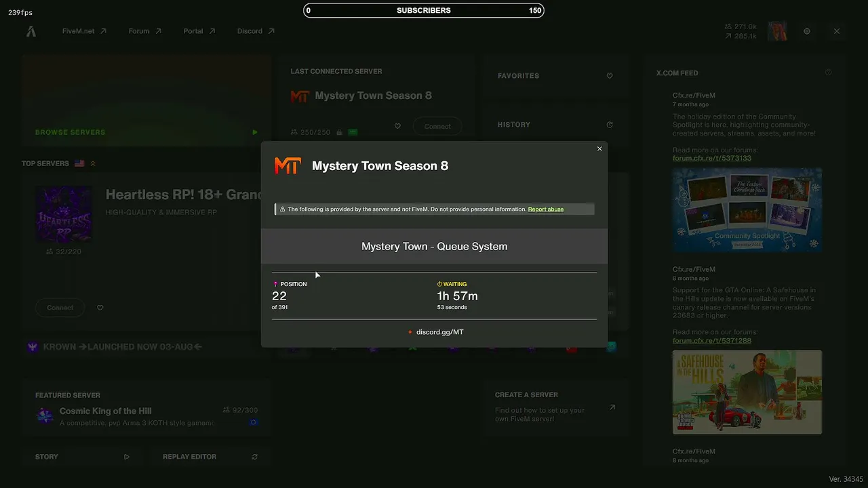The width and height of the screenshot is (868, 488).
Task: Open the forum.cfx.re/t/5373133 link
Action: pos(712,158)
